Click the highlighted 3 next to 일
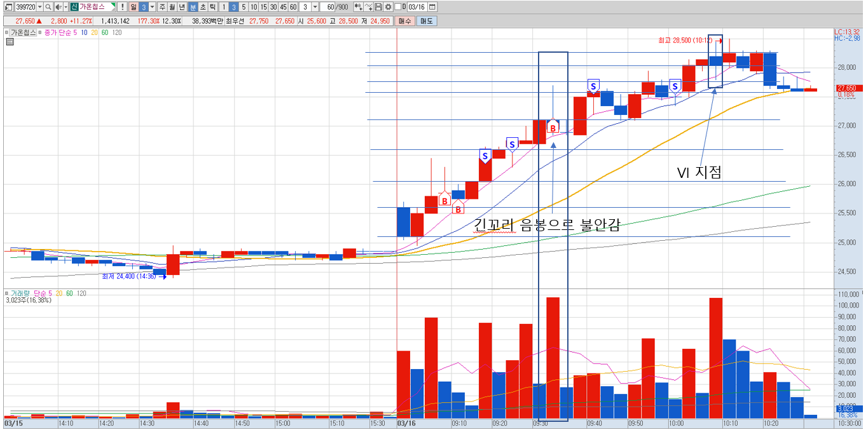This screenshot has width=868, height=432. [144, 7]
